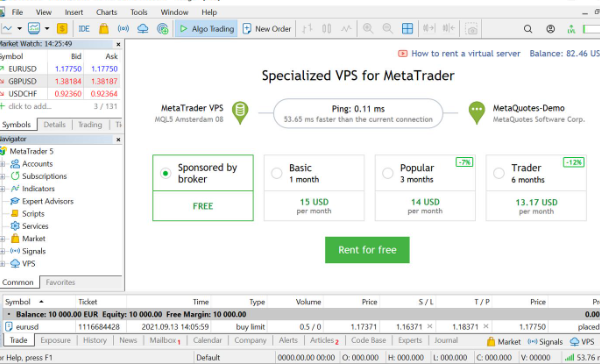Click the auto scroll chart icon
600x364 pixels.
point(429,28)
